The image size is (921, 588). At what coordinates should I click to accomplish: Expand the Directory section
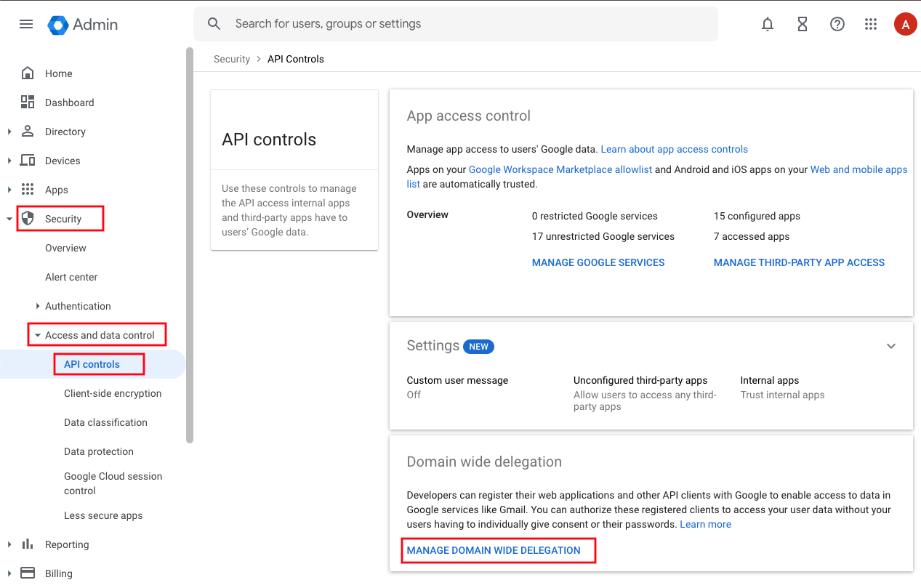9,132
